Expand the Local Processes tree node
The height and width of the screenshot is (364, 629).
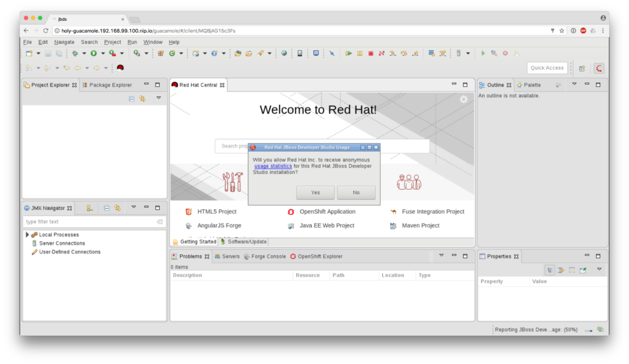[x=27, y=234]
